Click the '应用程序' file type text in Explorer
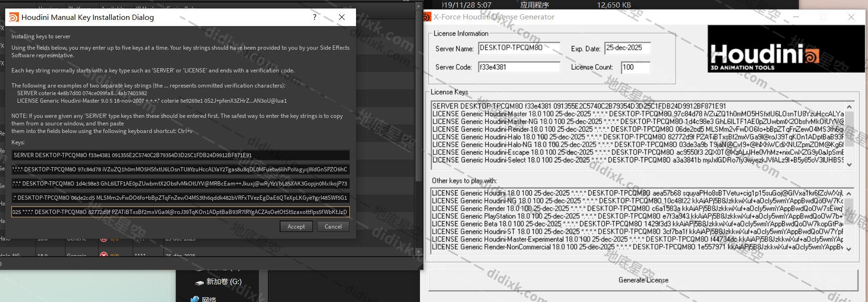Screen dimensions: 868x302 pos(534,5)
